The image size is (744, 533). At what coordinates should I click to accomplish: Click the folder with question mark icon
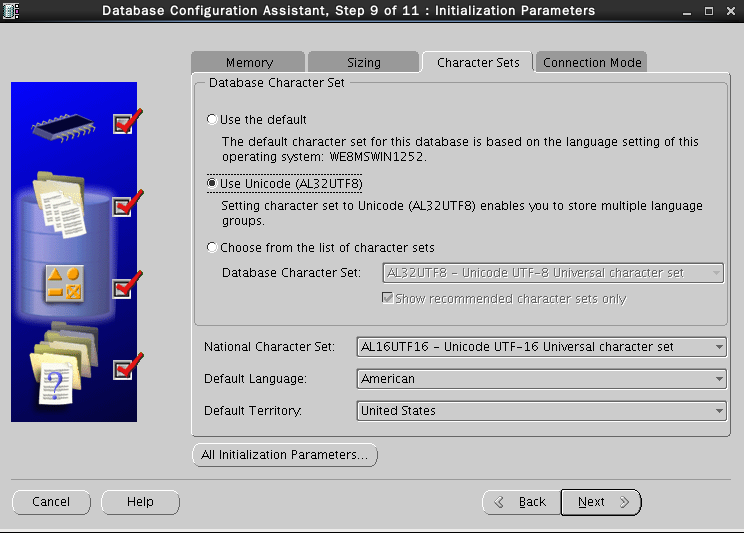(60, 369)
